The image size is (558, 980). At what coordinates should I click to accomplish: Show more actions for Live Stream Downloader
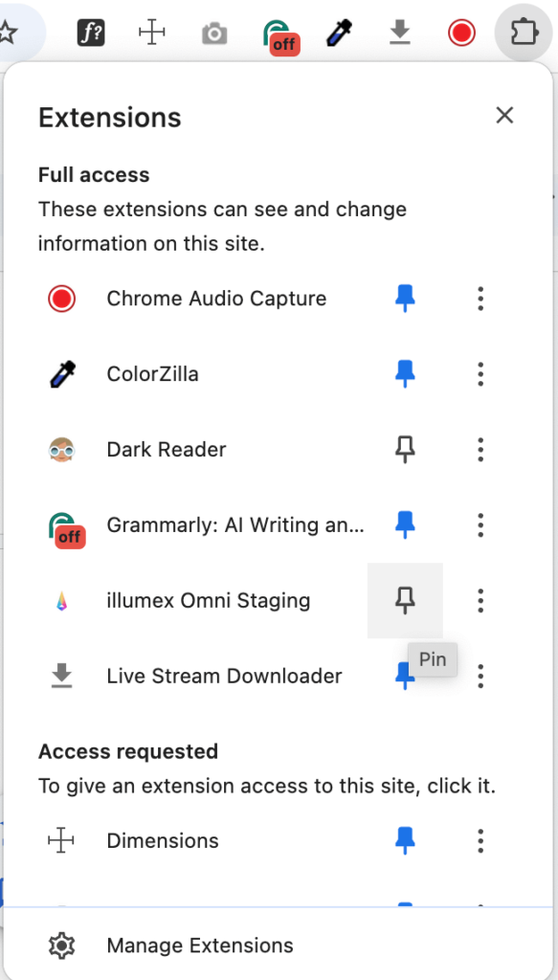tap(480, 677)
